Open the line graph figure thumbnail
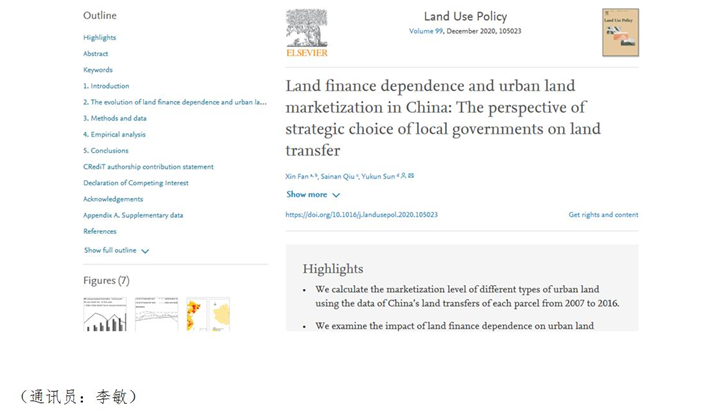The width and height of the screenshot is (722, 414). [156, 314]
